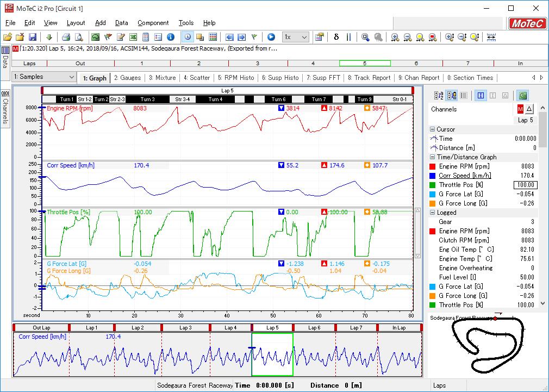Click the red Engine RPM color swatch under Logged
The image size is (549, 392).
[433, 231]
